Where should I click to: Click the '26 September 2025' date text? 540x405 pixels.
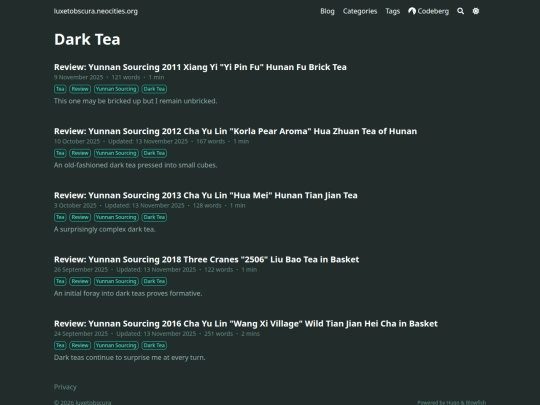[x=81, y=270]
